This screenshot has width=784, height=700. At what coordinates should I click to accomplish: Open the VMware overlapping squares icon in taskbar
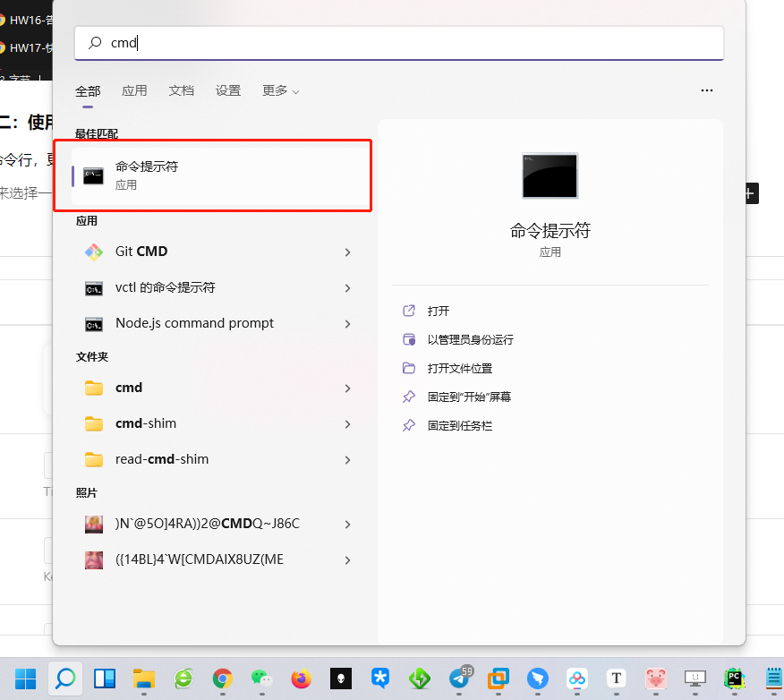coord(499,679)
